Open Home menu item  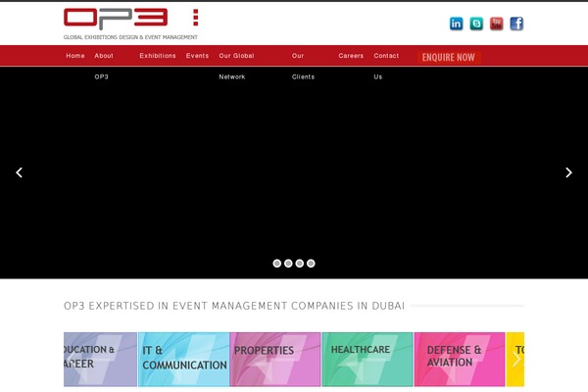click(x=75, y=56)
